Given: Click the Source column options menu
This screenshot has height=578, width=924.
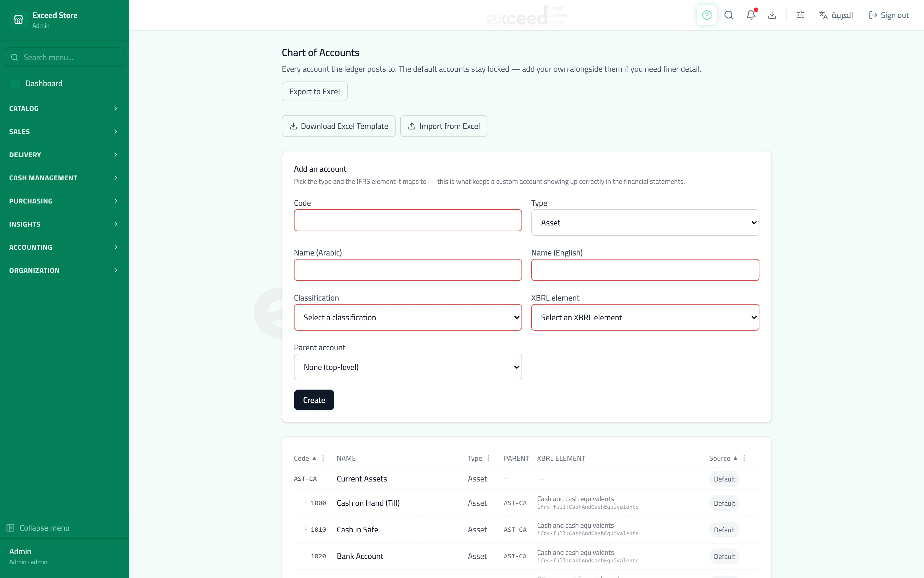Looking at the screenshot, I should click(744, 458).
